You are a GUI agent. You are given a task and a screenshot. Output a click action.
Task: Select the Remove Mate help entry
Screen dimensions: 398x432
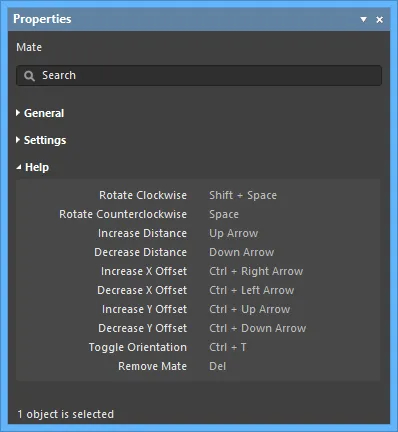152,366
